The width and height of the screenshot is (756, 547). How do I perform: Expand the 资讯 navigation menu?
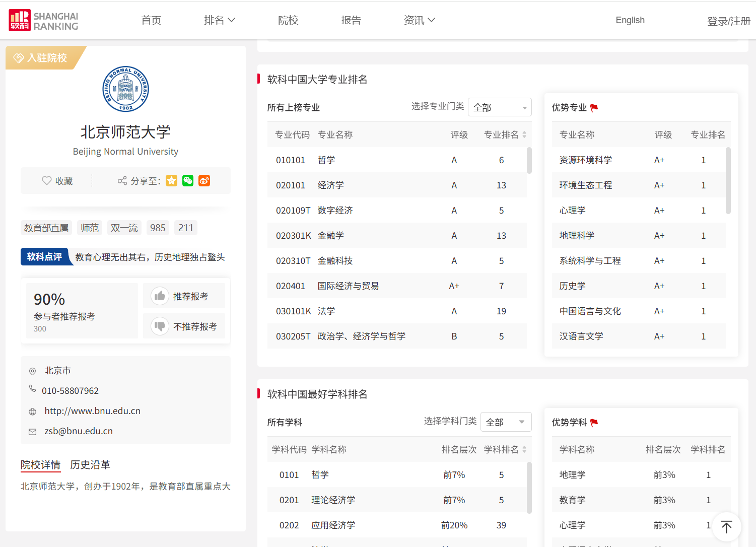tap(419, 20)
